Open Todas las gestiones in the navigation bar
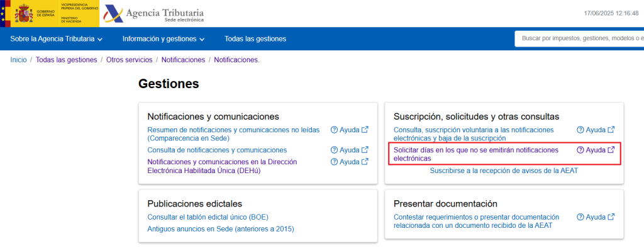This screenshot has height=248, width=644. [255, 39]
